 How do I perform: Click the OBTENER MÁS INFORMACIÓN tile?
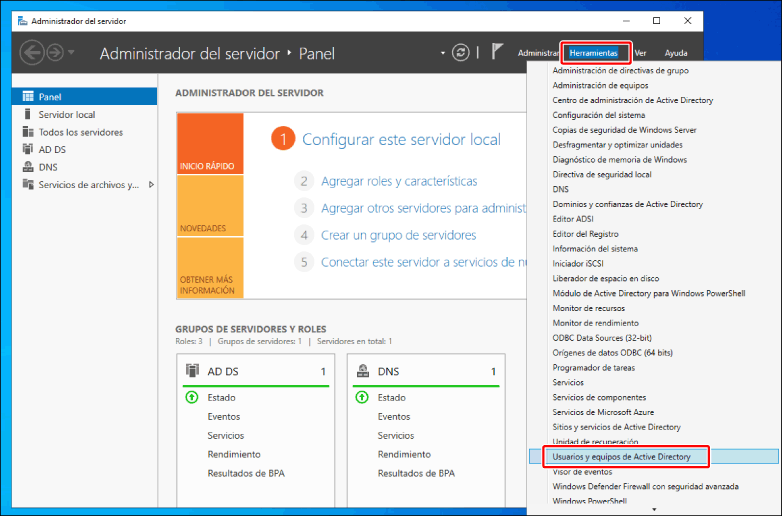[x=210, y=268]
